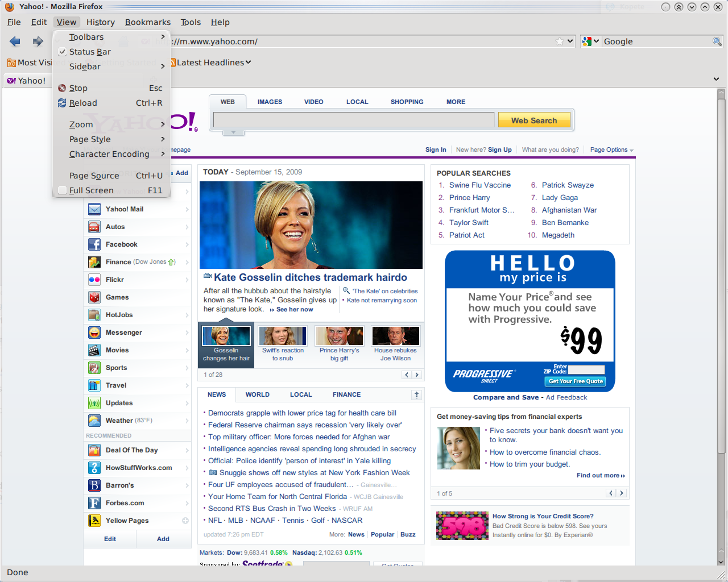Select Page Source in the View menu
Image resolution: width=728 pixels, height=582 pixels.
pos(111,176)
